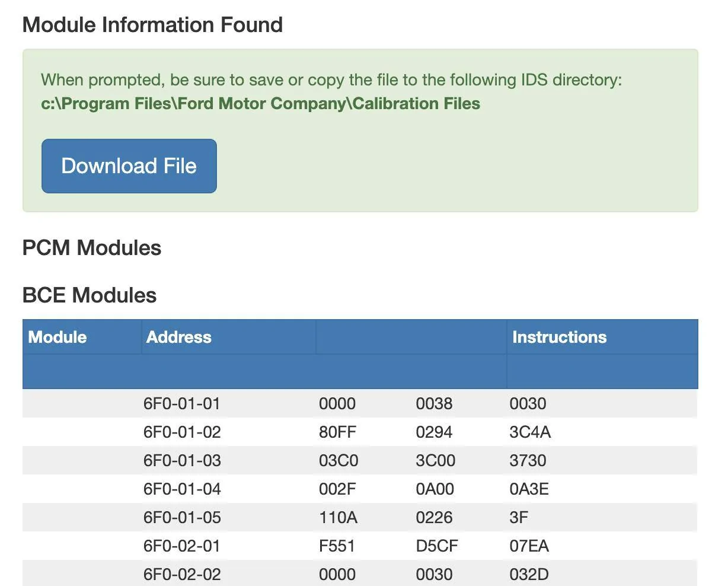Viewport: 728px width, 586px height.
Task: Select the Instructions column header
Action: (559, 337)
